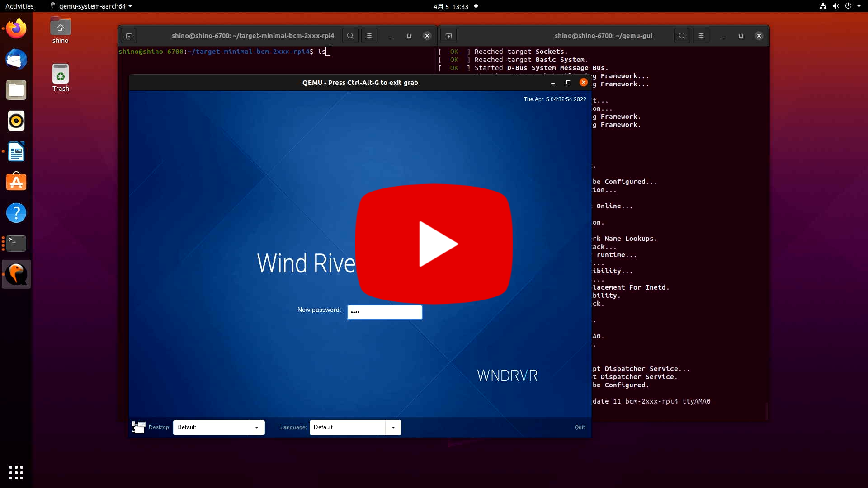Click 'Reached target Basic System.' line
Viewport: 868px width, 488px height.
pos(513,60)
